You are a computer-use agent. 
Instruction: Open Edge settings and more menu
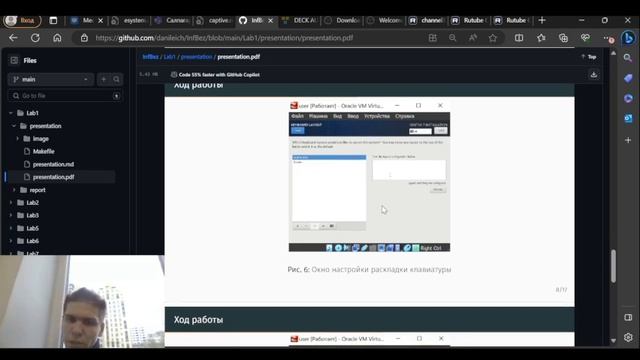608,38
